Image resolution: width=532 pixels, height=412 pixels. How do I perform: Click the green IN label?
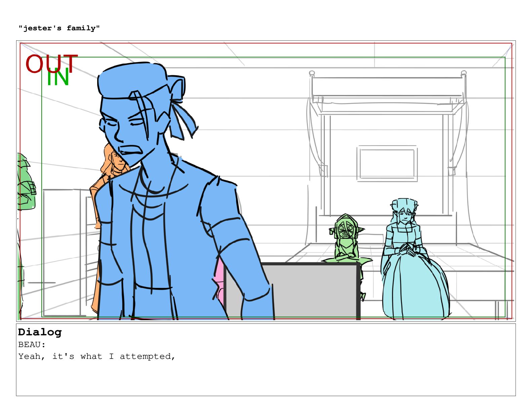pyautogui.click(x=58, y=77)
